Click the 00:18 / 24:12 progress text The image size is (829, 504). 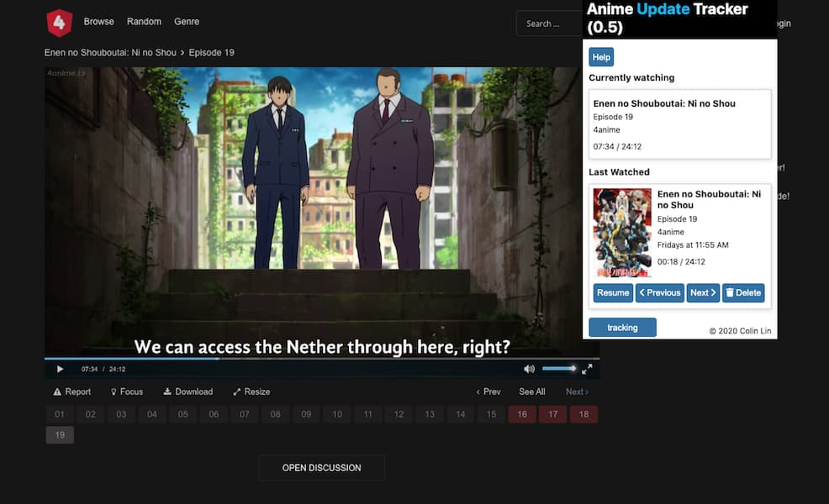pos(681,261)
